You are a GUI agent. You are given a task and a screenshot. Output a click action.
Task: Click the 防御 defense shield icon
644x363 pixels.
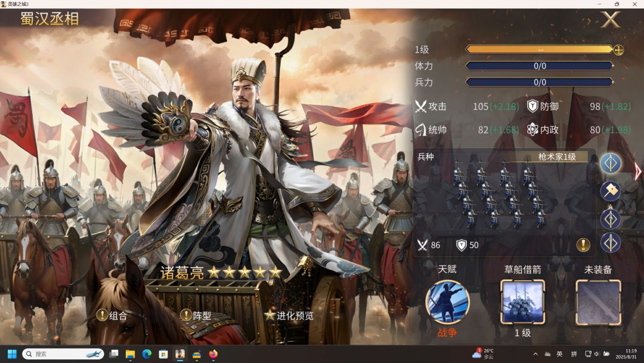pyautogui.click(x=532, y=106)
